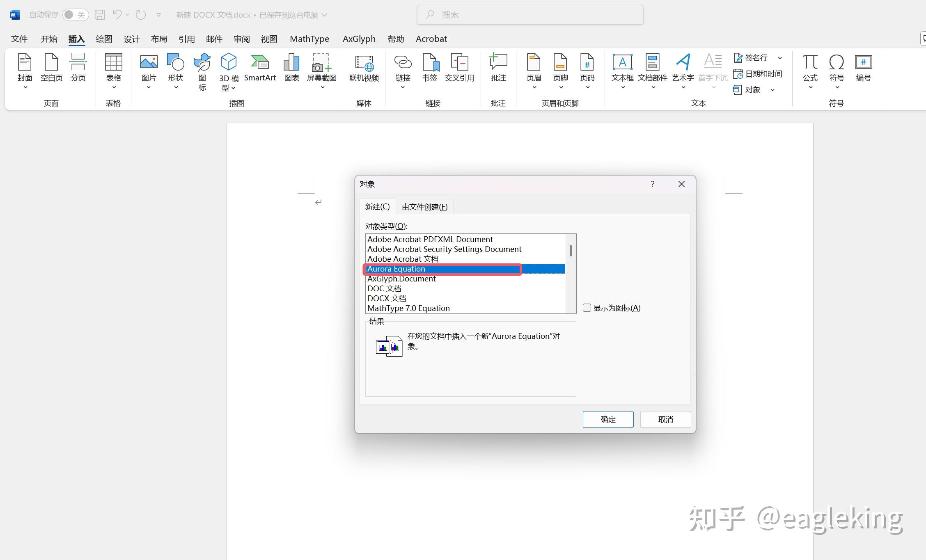Select Adobe Acrobat PDFXML Document entry

465,239
